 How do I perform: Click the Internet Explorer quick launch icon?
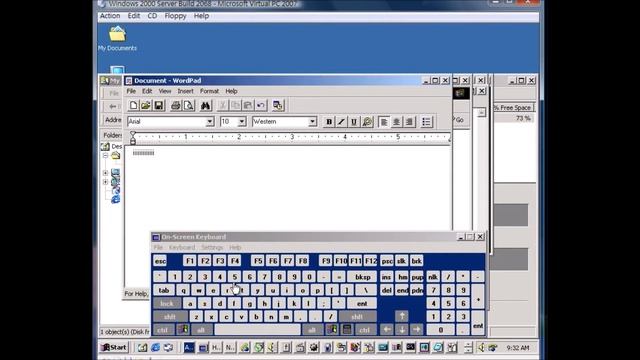pos(156,347)
